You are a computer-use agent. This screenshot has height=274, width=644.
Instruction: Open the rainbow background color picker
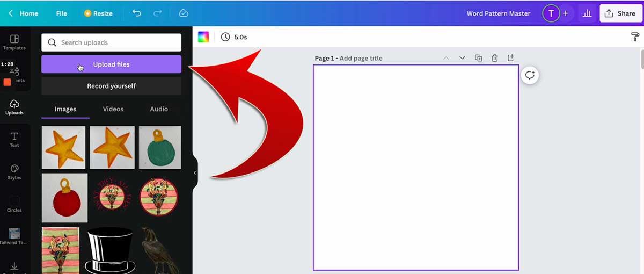pyautogui.click(x=203, y=37)
